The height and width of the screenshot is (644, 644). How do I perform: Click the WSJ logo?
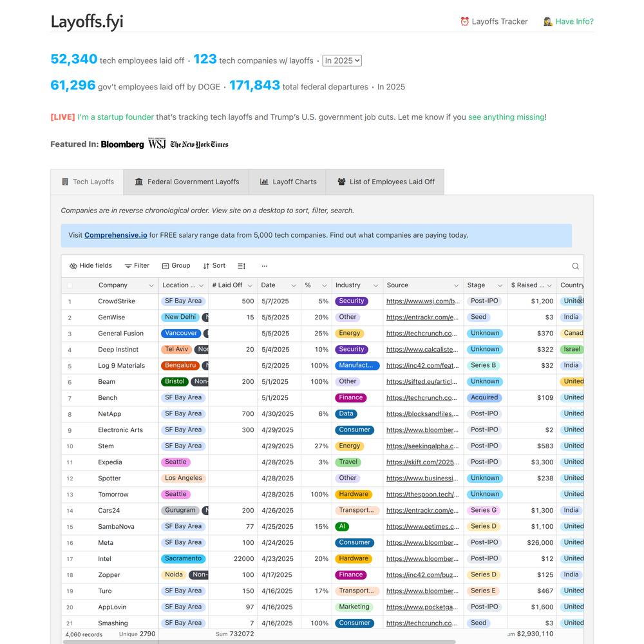157,144
